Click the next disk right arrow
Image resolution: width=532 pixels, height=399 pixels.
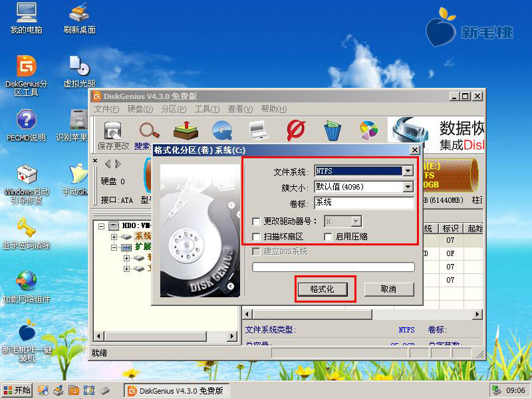pos(118,164)
